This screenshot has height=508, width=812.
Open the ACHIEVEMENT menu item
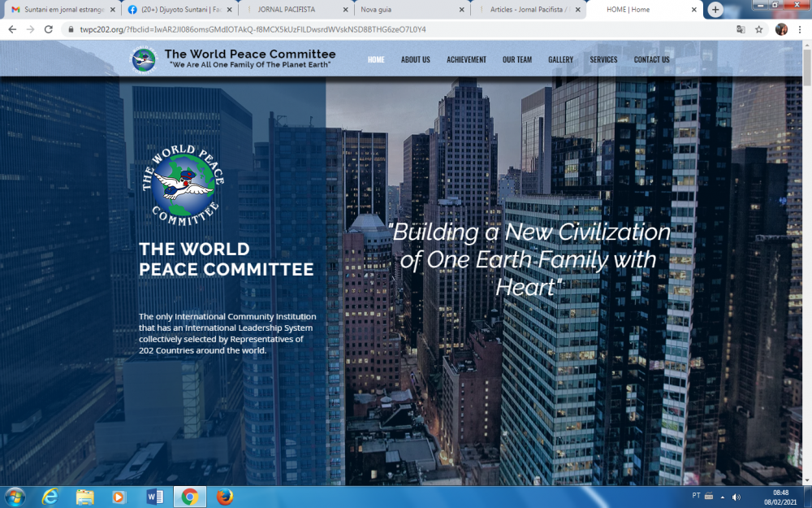[x=466, y=59]
